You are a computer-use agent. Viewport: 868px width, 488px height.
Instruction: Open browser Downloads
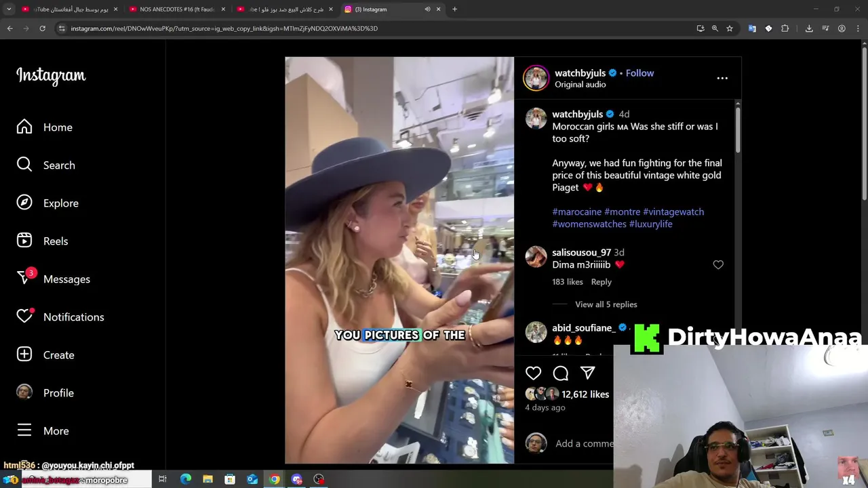pos(809,28)
